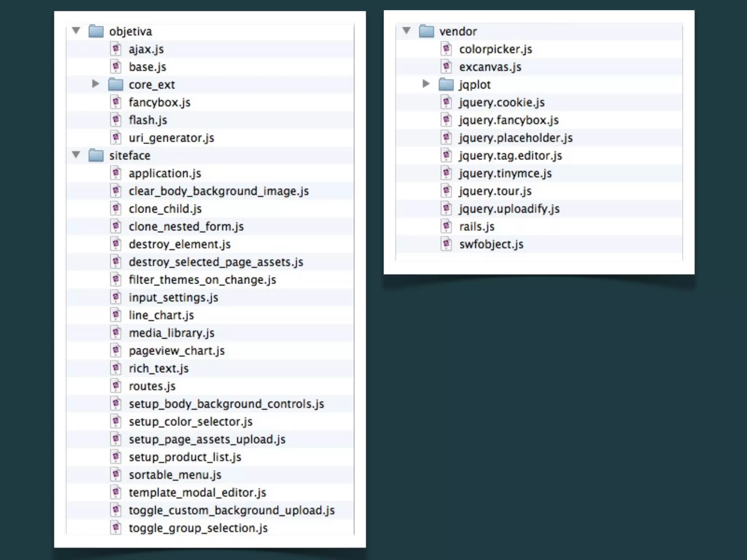Click the ajax.js file icon
The image size is (747, 560).
click(x=116, y=49)
